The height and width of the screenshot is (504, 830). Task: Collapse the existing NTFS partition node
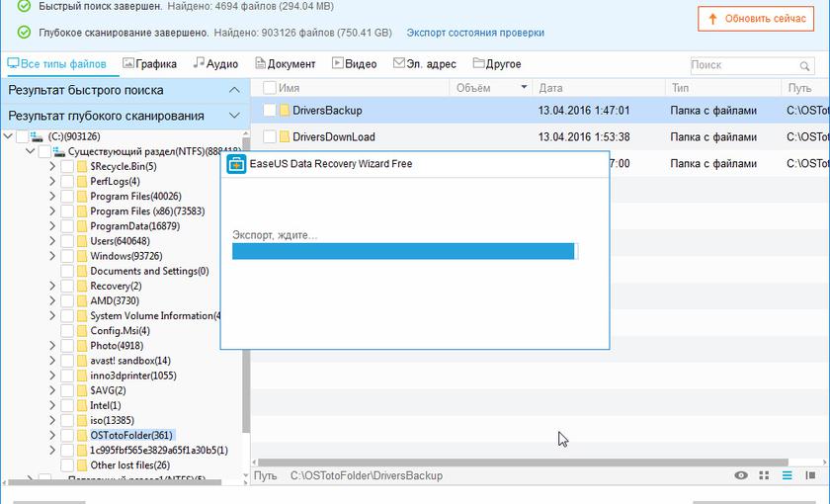point(31,151)
